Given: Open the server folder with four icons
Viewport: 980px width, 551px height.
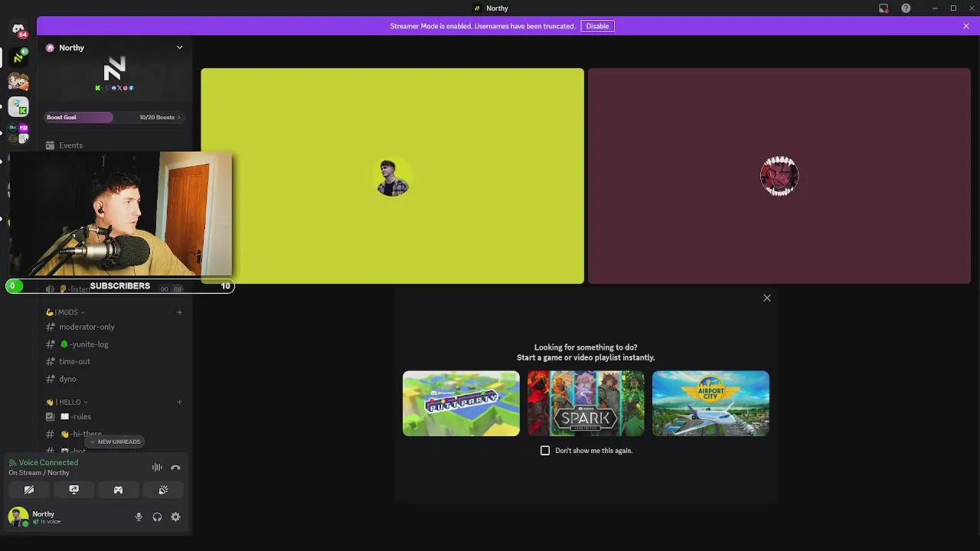Looking at the screenshot, I should pos(18,132).
